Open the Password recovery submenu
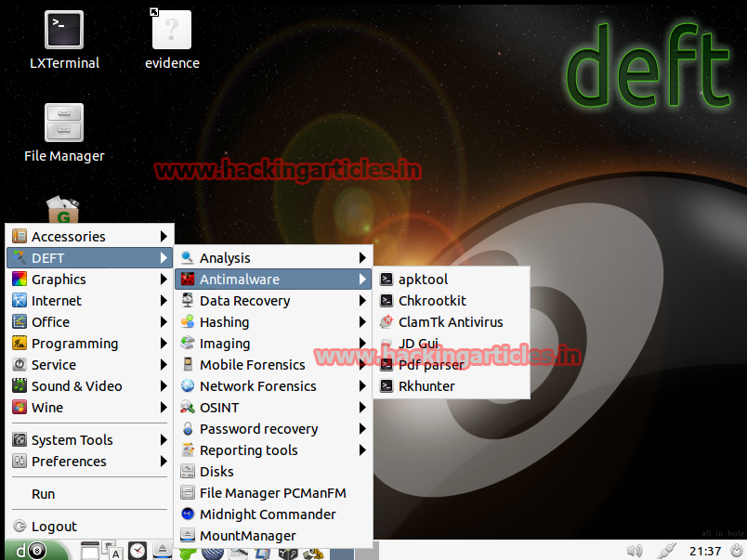 tap(273, 429)
